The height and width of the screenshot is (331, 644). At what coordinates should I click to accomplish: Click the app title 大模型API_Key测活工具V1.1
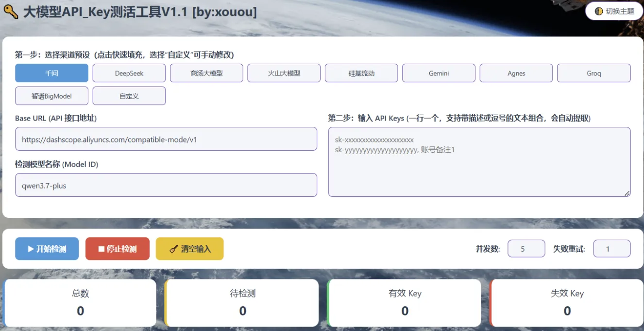140,12
